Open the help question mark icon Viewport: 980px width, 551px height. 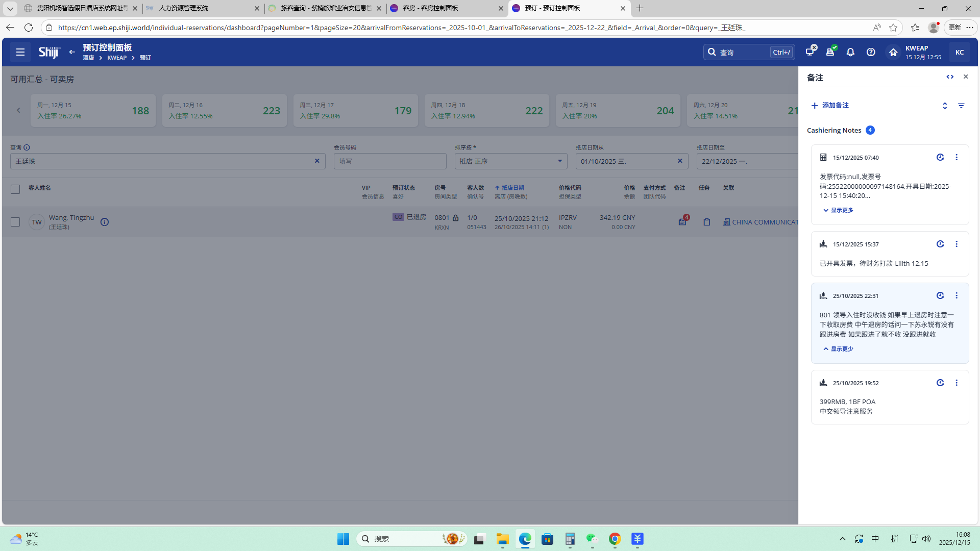pyautogui.click(x=871, y=52)
